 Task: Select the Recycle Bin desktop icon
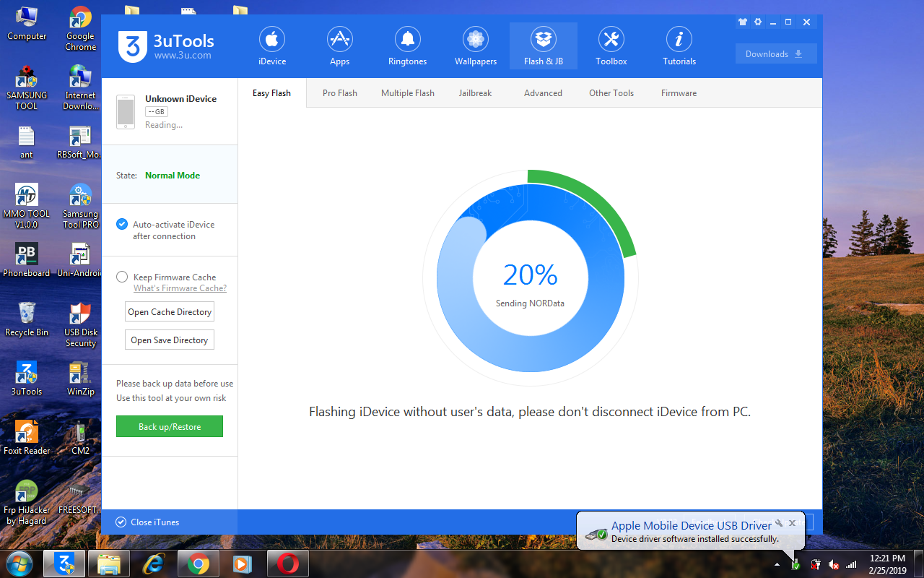pos(27,319)
